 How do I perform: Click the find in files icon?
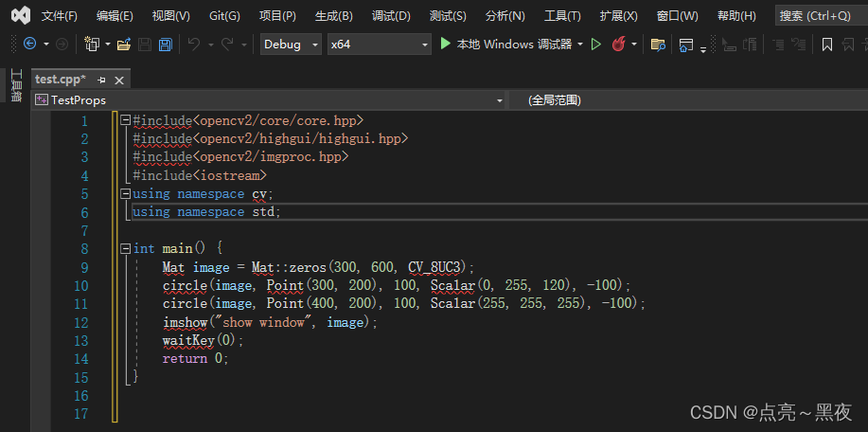[x=658, y=45]
